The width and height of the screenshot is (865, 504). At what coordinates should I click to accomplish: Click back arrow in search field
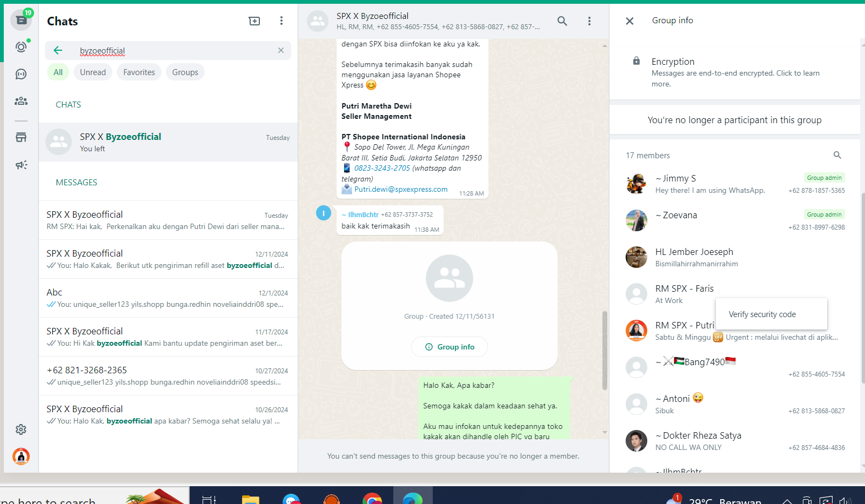click(58, 50)
